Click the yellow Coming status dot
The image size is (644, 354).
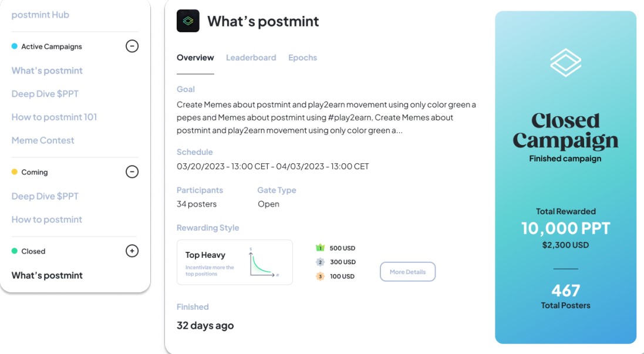point(15,172)
